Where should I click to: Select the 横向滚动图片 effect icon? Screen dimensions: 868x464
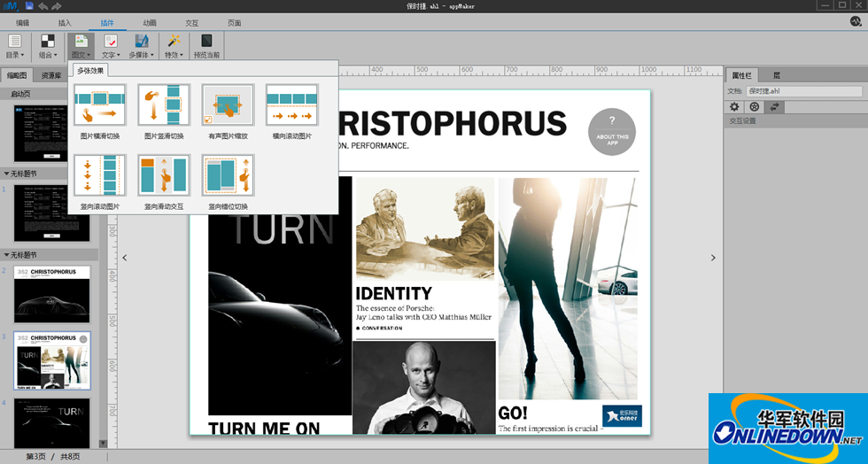tap(291, 105)
